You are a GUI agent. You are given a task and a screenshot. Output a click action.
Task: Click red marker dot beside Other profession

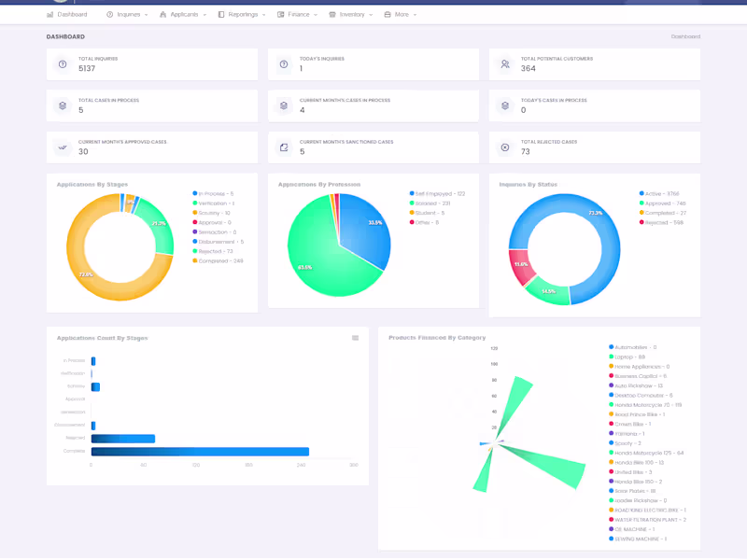[x=412, y=222]
